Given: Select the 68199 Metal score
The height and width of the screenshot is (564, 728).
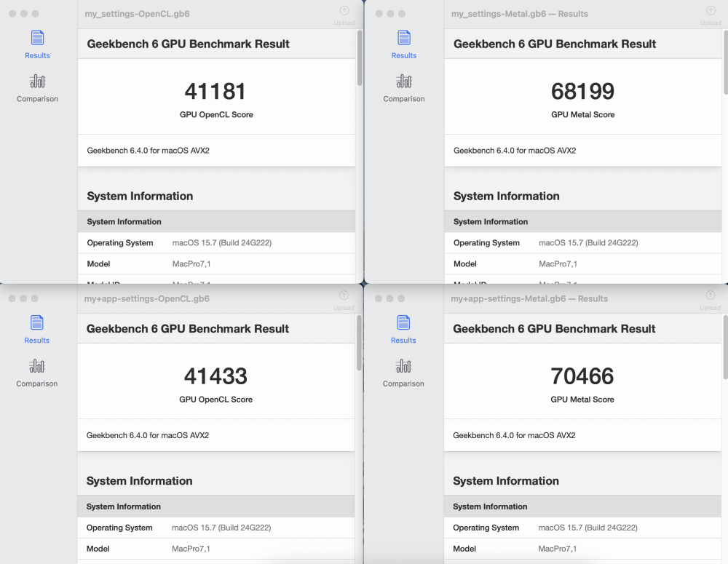Looking at the screenshot, I should coord(582,91).
